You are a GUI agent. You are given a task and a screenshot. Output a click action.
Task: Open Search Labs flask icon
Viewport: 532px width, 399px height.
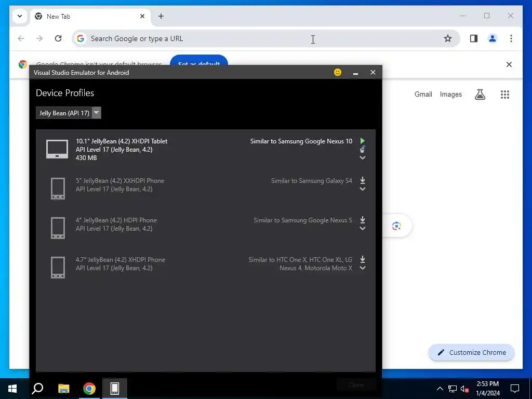click(480, 95)
